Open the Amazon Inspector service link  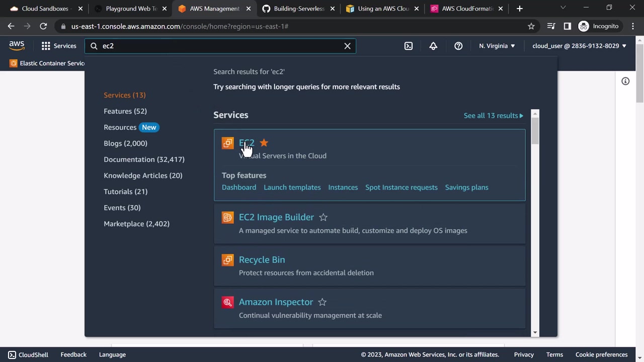(276, 302)
